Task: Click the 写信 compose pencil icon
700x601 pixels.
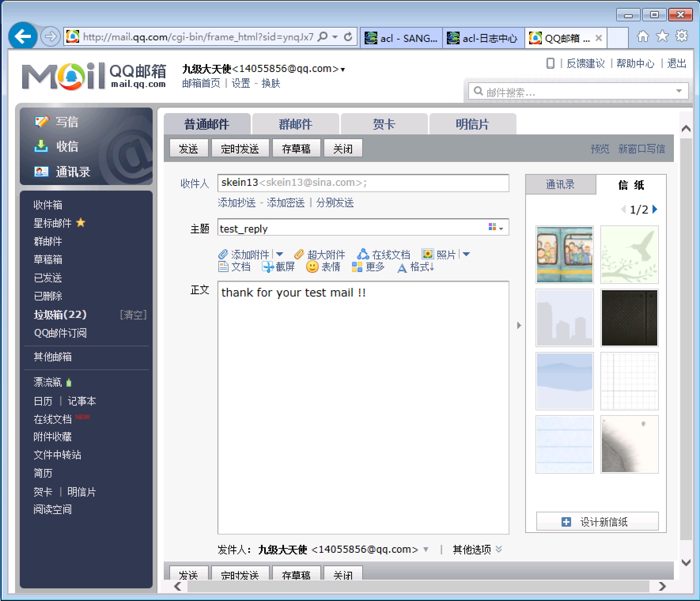Action: coord(42,121)
